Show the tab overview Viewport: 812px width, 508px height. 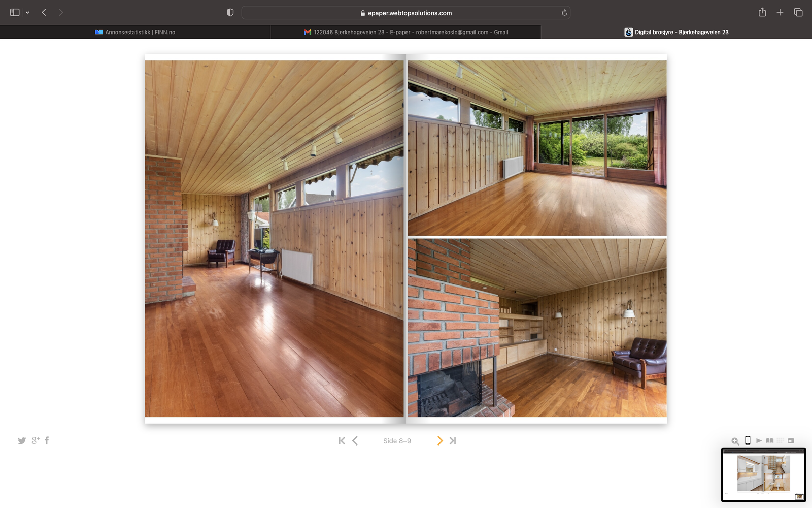click(x=798, y=12)
